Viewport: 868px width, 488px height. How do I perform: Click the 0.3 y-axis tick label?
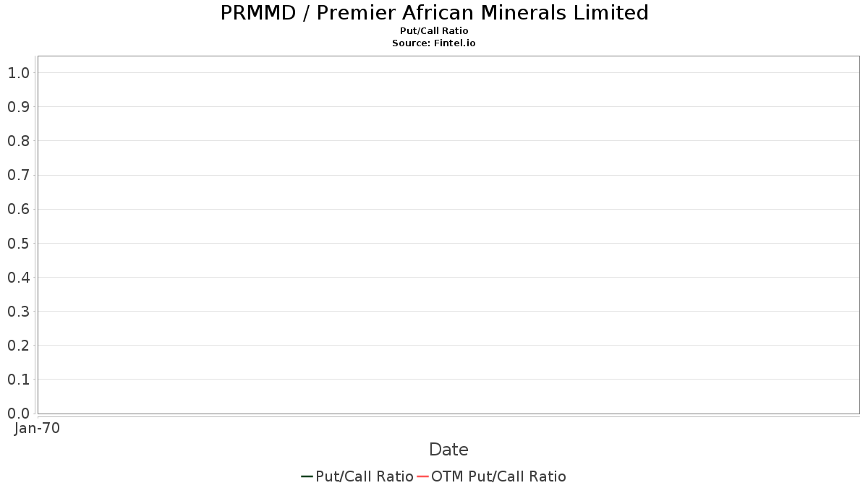pyautogui.click(x=18, y=312)
